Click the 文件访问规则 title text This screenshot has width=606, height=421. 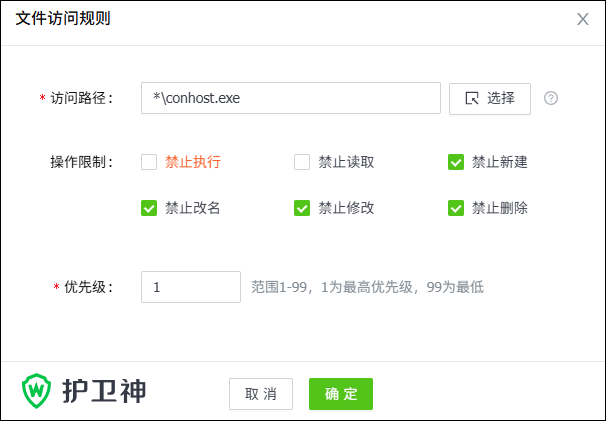63,19
